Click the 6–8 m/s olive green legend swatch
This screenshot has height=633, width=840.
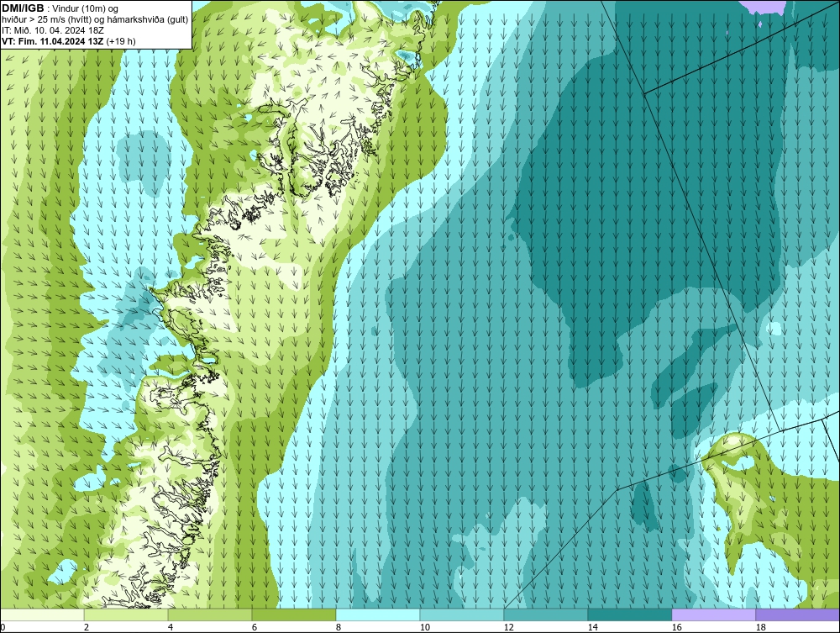[294, 615]
